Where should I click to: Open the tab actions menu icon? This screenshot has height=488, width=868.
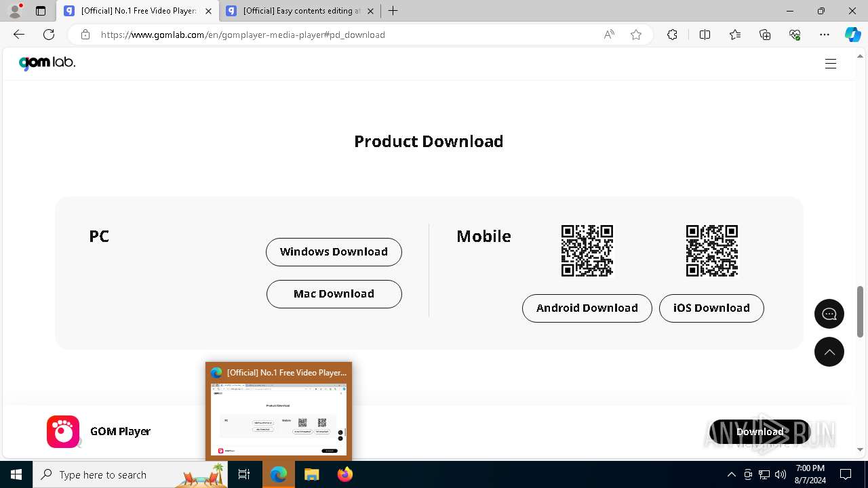(x=41, y=11)
